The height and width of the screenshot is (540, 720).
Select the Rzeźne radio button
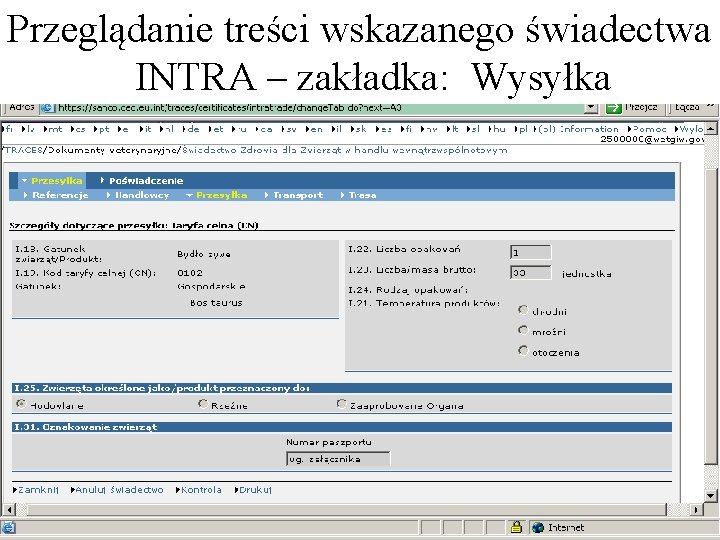pyautogui.click(x=203, y=404)
